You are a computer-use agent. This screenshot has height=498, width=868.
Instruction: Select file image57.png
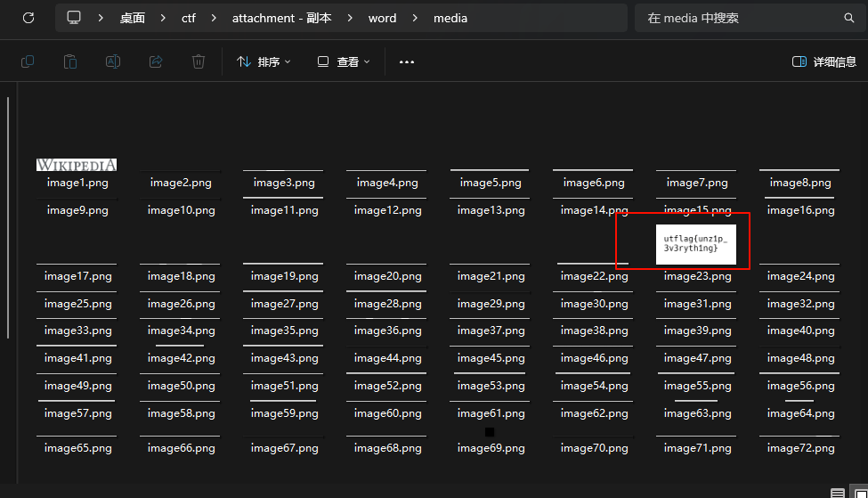point(77,413)
